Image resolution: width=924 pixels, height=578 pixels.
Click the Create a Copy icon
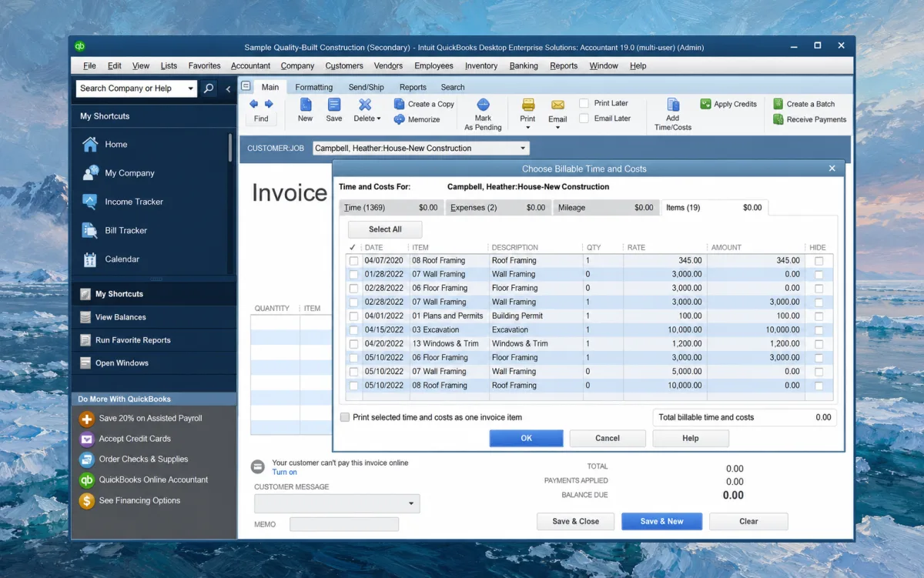tap(400, 104)
